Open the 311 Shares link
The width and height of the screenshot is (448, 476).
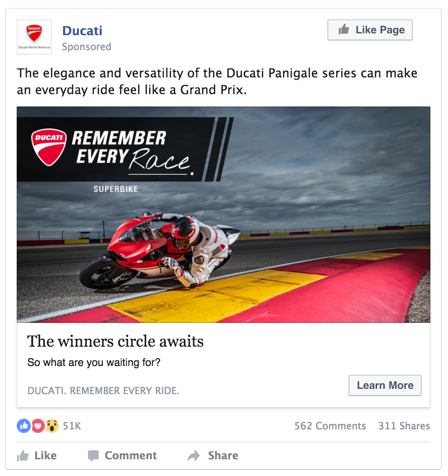(x=404, y=426)
